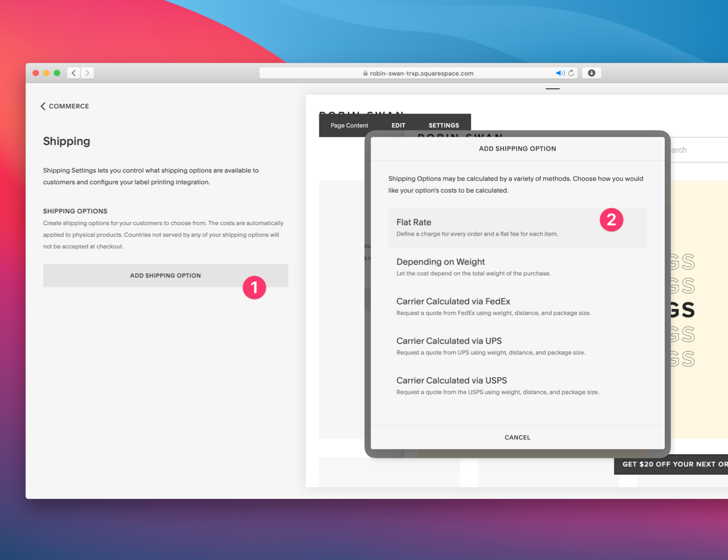Cancel the Add Shipping Option dialog

(x=517, y=437)
